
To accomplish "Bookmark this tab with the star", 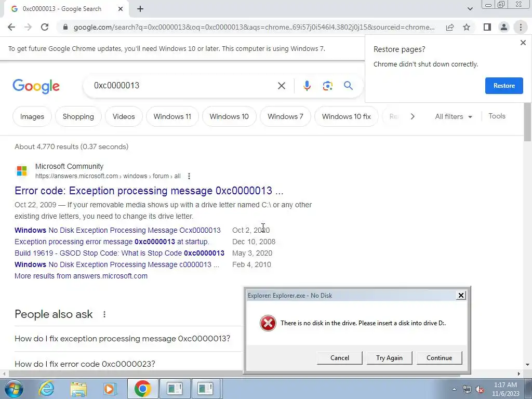I will 467,27.
